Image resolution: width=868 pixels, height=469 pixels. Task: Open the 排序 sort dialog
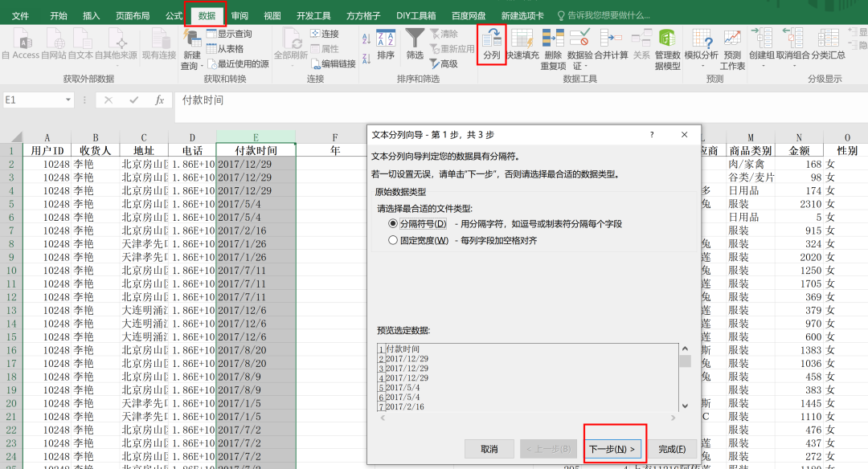(386, 44)
